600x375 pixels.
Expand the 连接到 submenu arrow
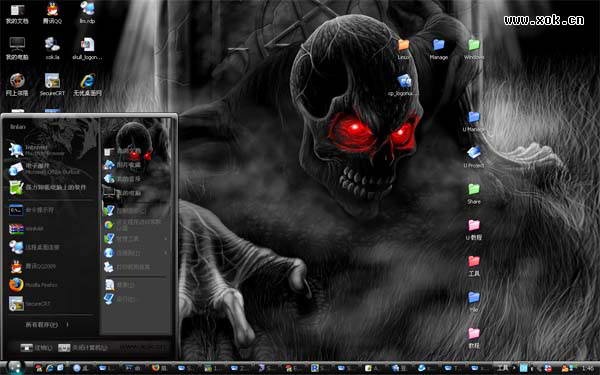[x=166, y=253]
